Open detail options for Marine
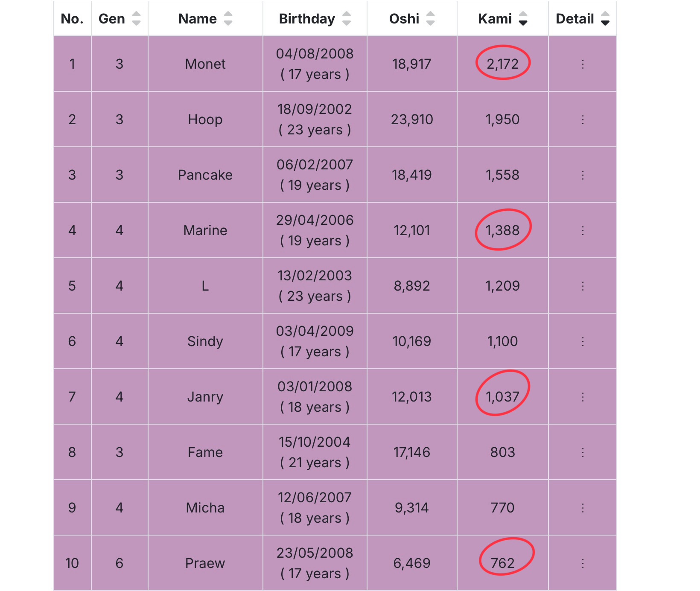Screen dimensions: 700x591 [583, 230]
